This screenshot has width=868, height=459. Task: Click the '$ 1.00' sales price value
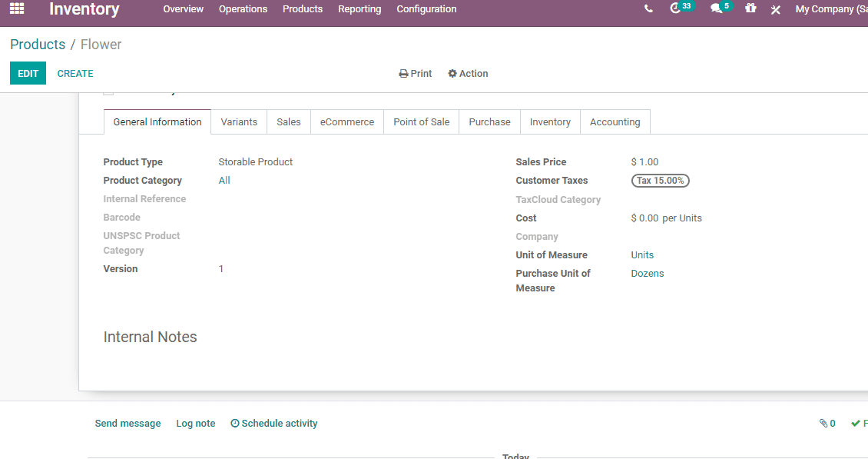[x=644, y=162]
